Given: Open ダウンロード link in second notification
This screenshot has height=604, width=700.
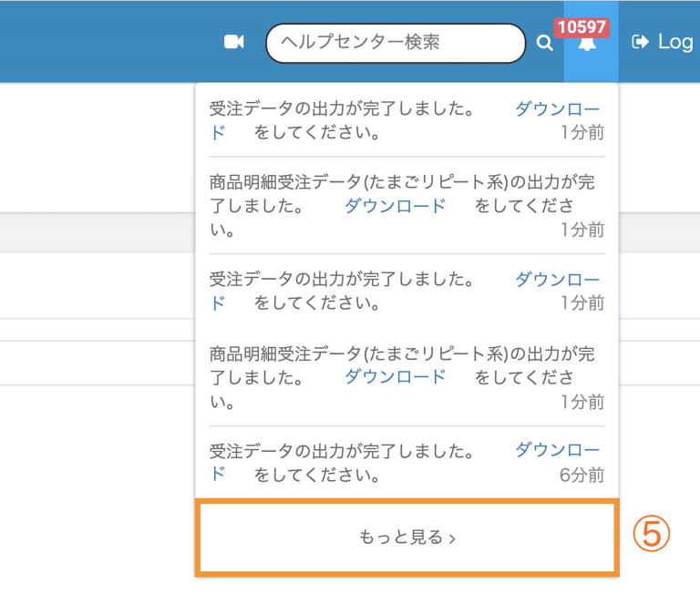Looking at the screenshot, I should 396,206.
